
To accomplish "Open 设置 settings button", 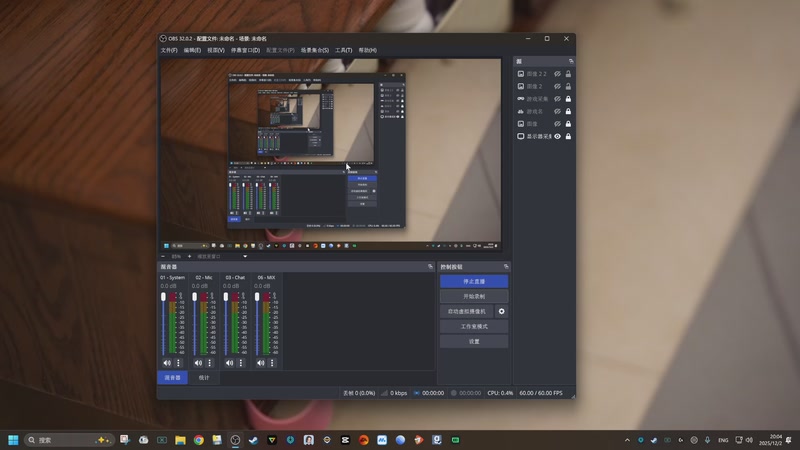I will pyautogui.click(x=474, y=341).
